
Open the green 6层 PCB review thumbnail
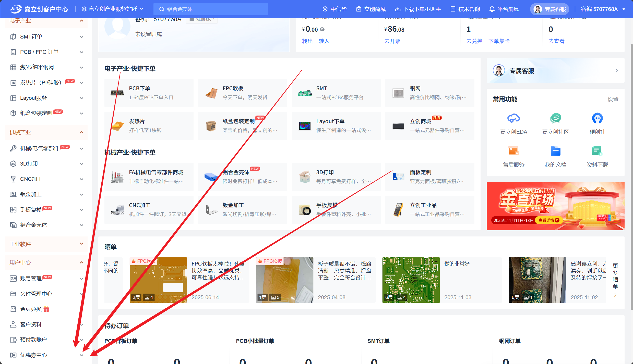pos(411,280)
